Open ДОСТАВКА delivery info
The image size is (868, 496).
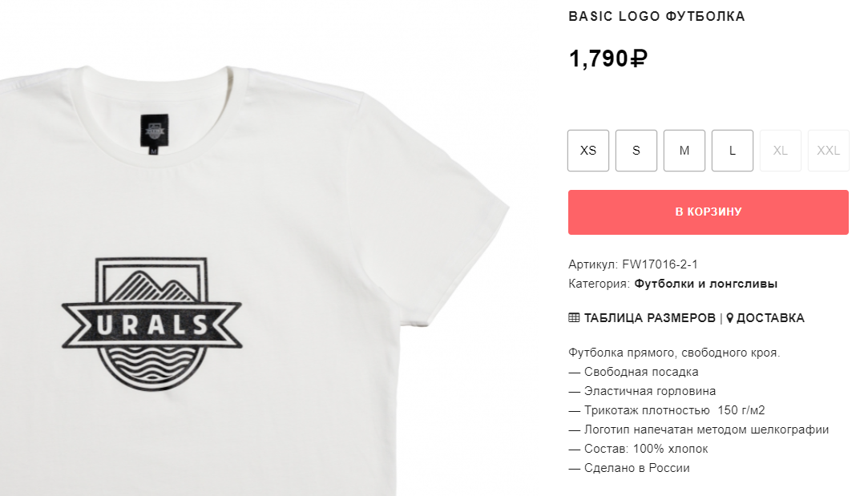pos(770,318)
